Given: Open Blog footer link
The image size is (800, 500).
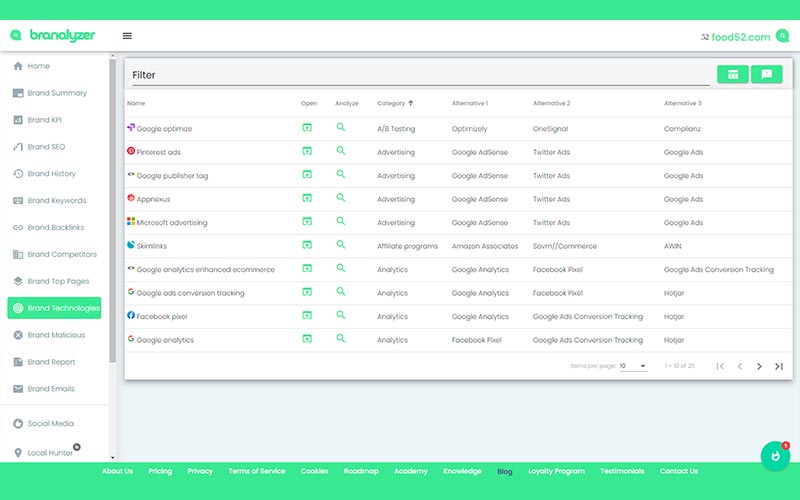Looking at the screenshot, I should pos(505,471).
